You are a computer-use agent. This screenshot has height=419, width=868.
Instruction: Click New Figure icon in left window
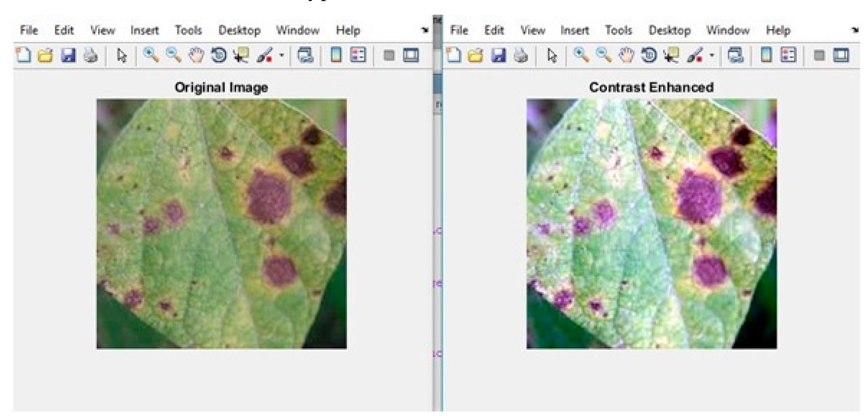23,55
